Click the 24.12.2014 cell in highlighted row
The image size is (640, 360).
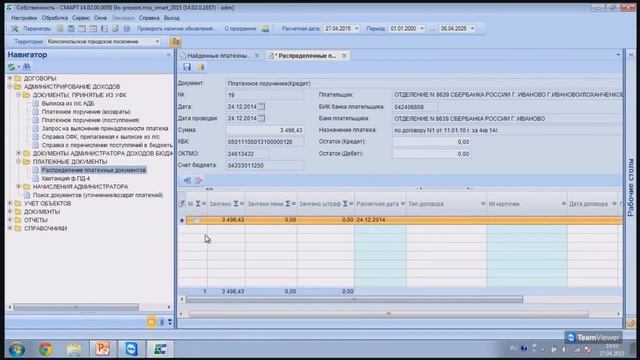380,220
